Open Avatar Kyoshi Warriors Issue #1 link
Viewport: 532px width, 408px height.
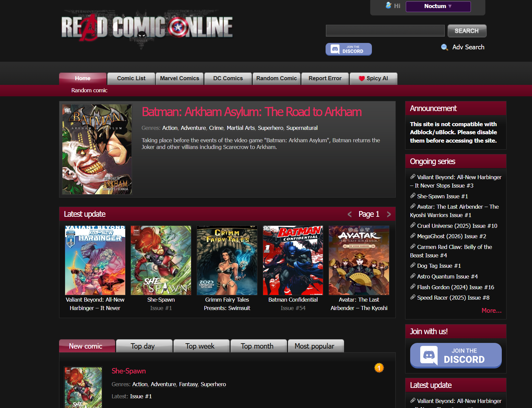(454, 211)
